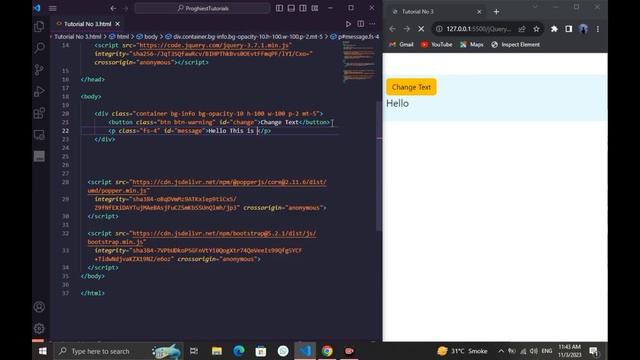Split the editor to the right
Screen dimensions: 640x360
360,24
